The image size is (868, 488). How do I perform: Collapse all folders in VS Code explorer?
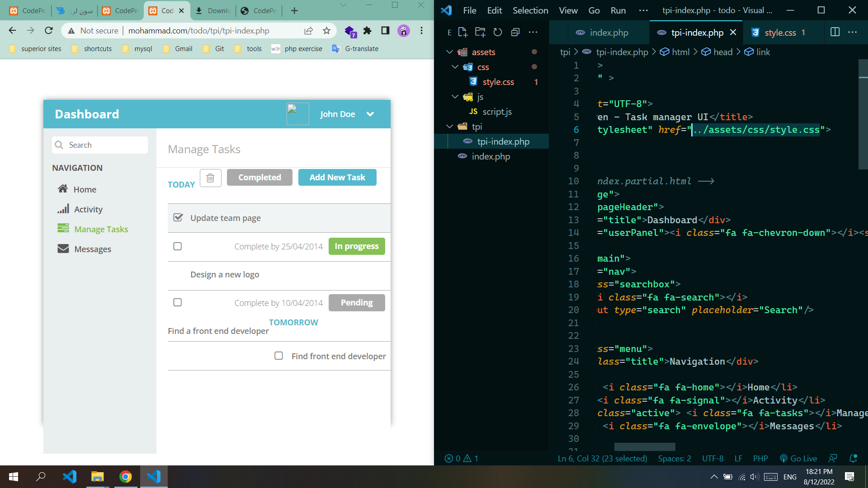[515, 32]
